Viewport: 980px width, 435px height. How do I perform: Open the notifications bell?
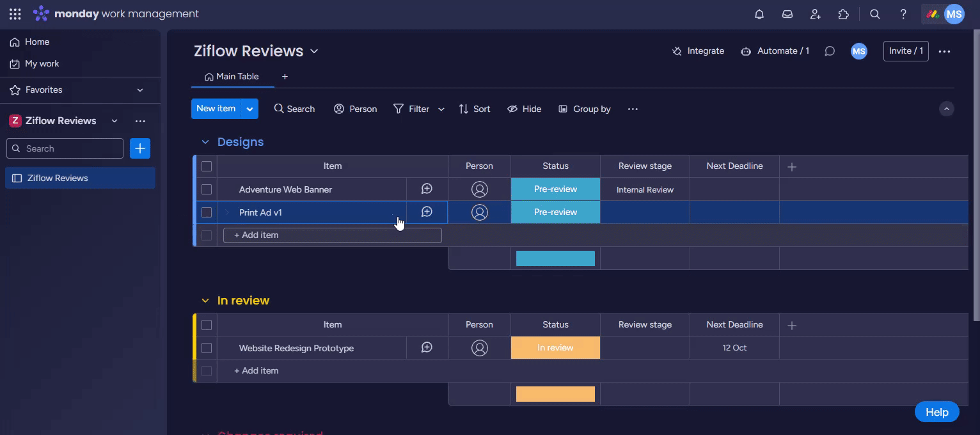pyautogui.click(x=759, y=14)
